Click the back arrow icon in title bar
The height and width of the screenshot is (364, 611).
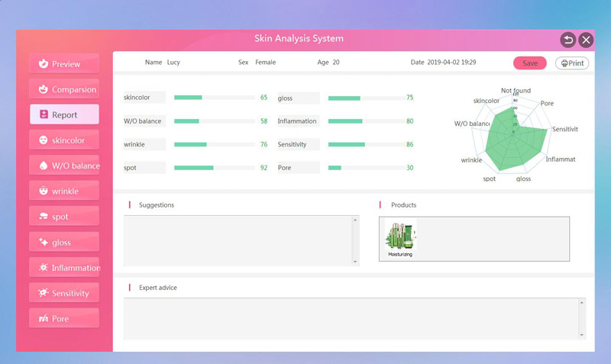567,40
